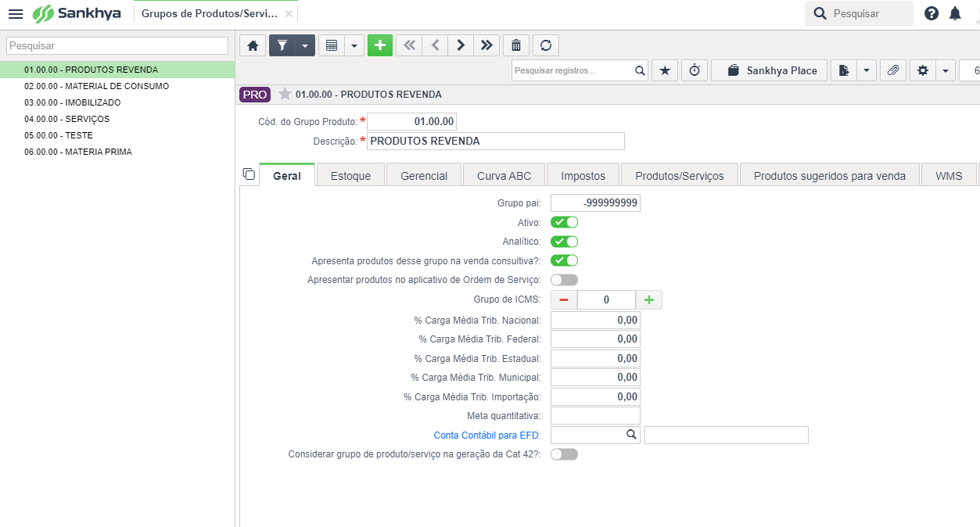Click the home toolbar button

point(253,45)
